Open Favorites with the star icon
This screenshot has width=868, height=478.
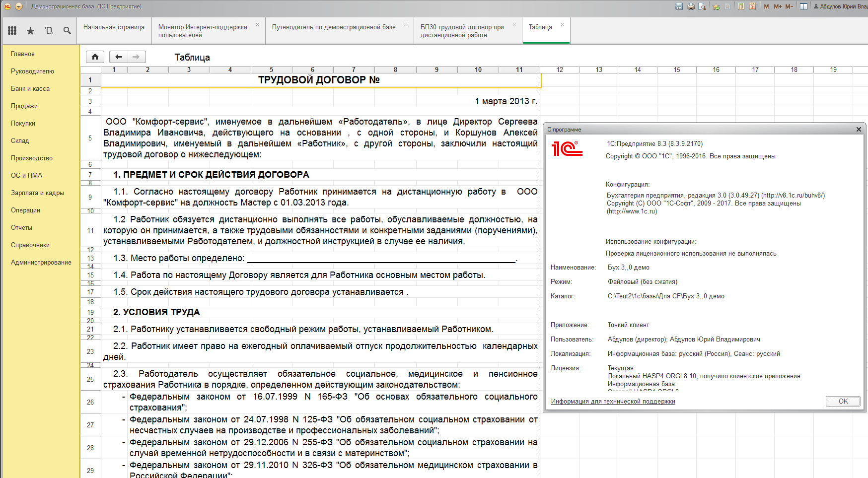(x=30, y=31)
